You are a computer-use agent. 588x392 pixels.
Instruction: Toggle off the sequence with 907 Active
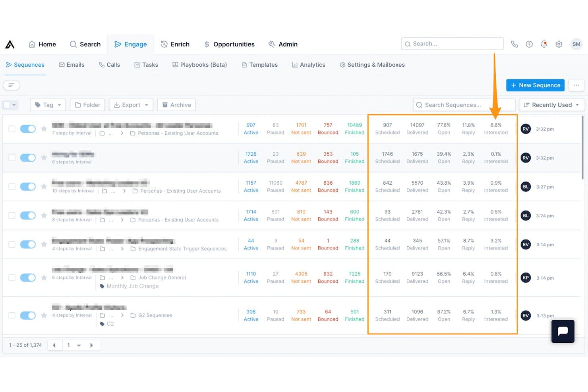28,129
